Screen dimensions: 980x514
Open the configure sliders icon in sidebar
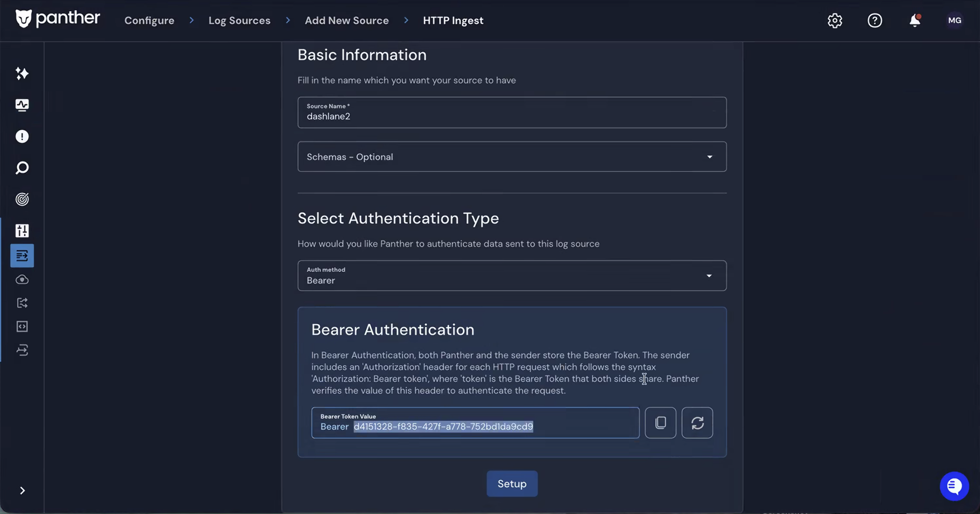22,231
